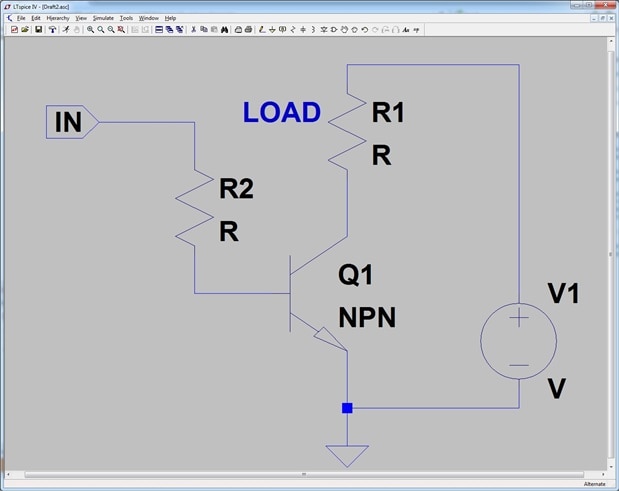Viewport: 619px width, 491px height.
Task: Open the Help menu
Action: tap(170, 18)
